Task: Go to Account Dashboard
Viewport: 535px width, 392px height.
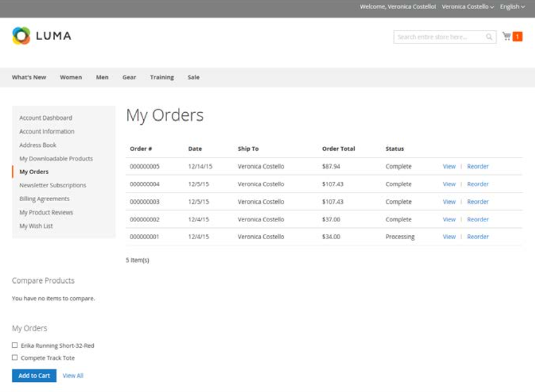Action: pyautogui.click(x=46, y=118)
